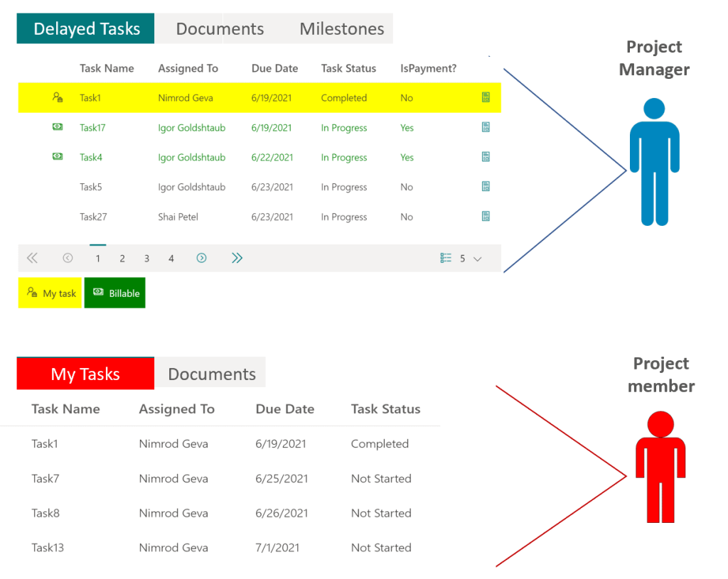The width and height of the screenshot is (728, 579).
Task: Go to page 3 of delayed tasks
Action: 146,258
